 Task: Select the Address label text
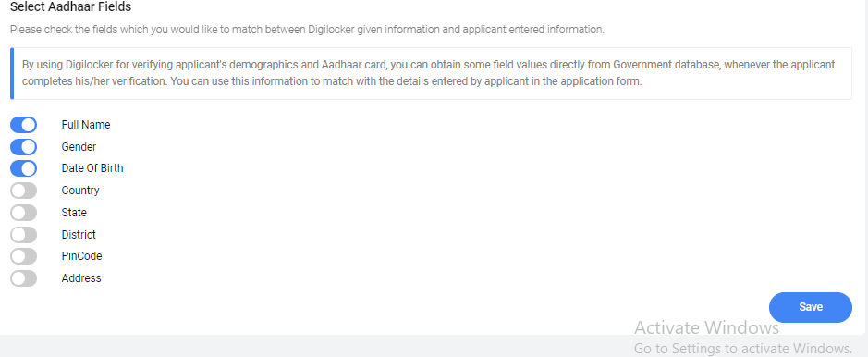click(81, 278)
